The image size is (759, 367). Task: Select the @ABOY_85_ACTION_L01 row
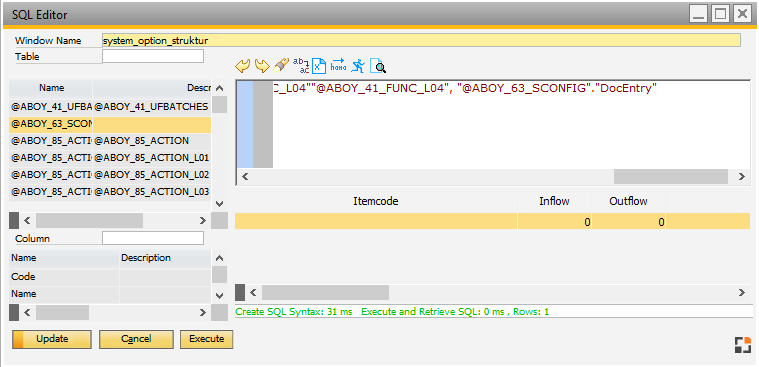click(x=110, y=158)
